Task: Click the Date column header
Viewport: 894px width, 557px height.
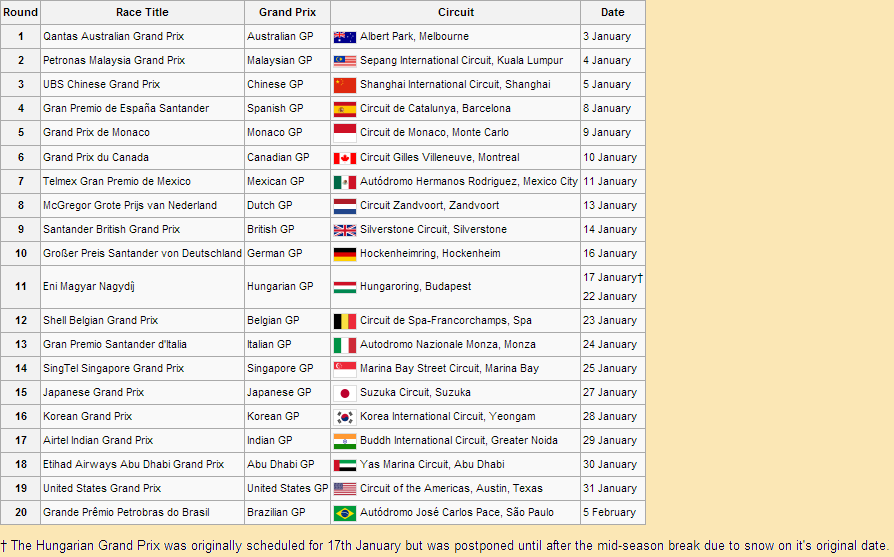Action: [612, 12]
